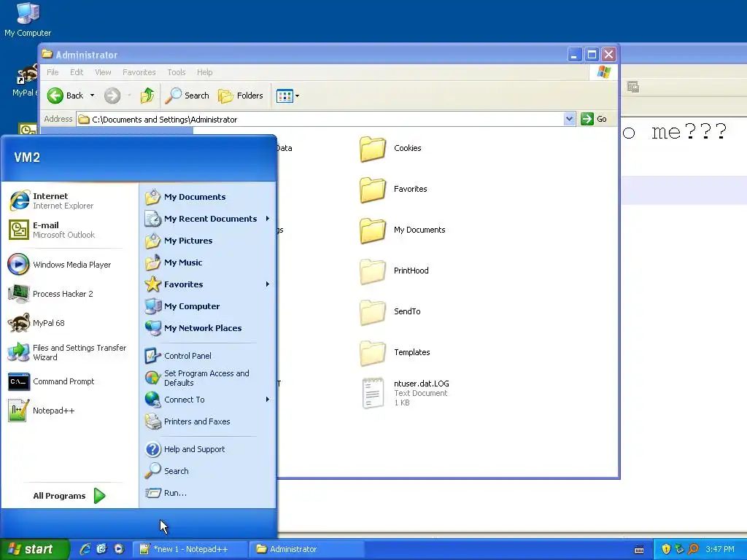The width and height of the screenshot is (747, 560).
Task: Click the Back button in Explorer
Action: coord(66,96)
